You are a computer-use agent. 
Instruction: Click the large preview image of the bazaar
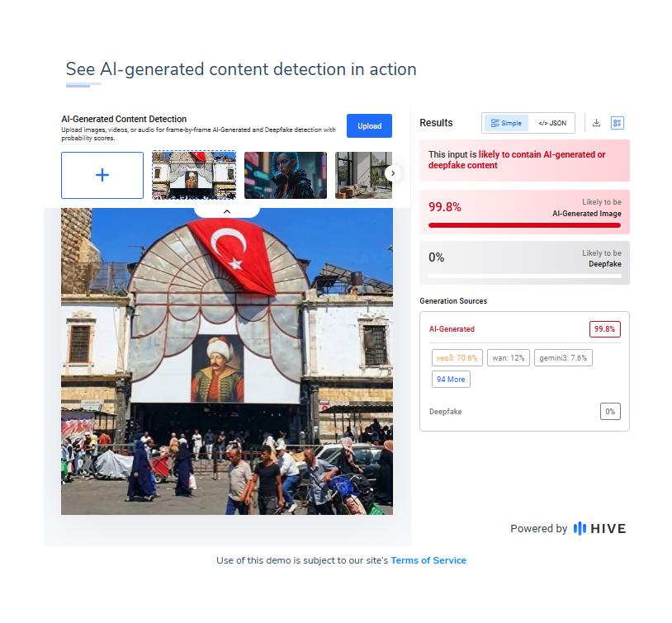click(x=227, y=361)
